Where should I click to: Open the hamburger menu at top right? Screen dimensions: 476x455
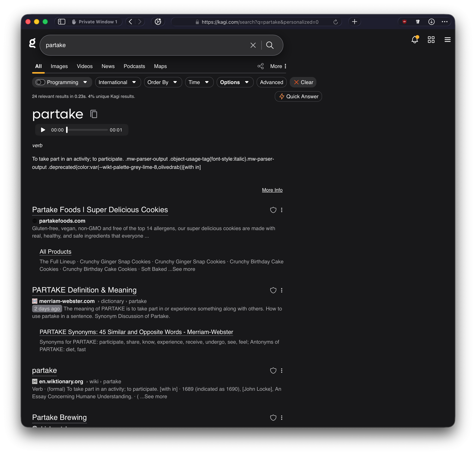tap(447, 40)
